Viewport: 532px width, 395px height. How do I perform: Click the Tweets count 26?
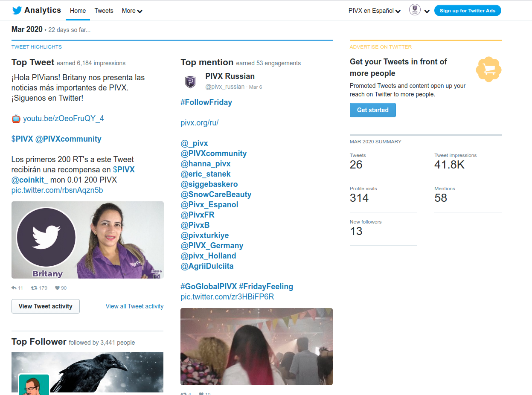(x=356, y=165)
